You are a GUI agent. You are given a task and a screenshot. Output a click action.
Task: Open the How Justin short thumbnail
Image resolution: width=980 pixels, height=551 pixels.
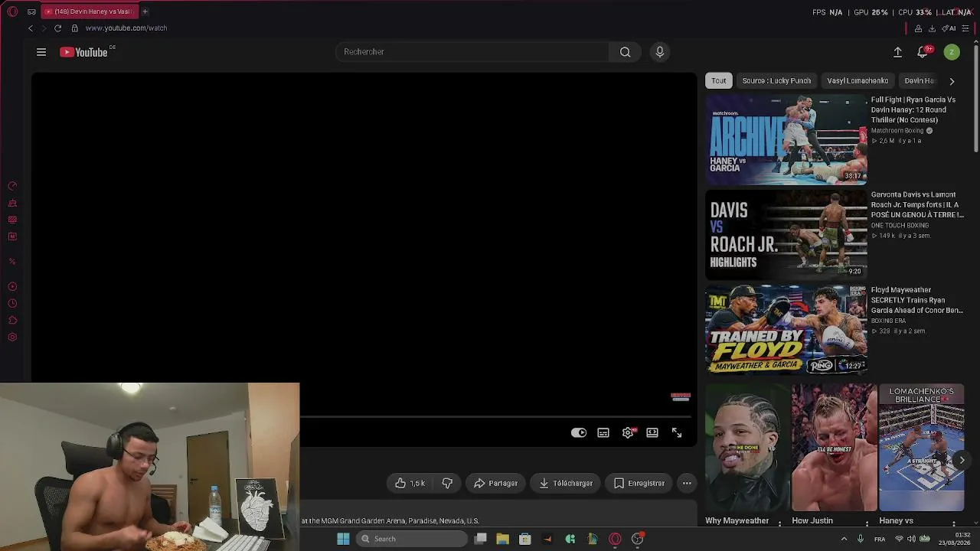pos(835,448)
